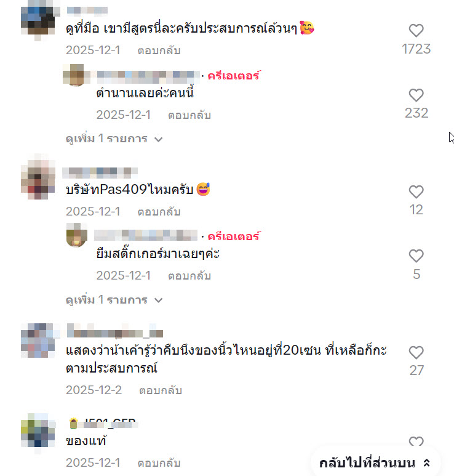This screenshot has width=454, height=476.
Task: Click 'กลับไปที่ส่วนบน' back to top button
Action: coord(375,463)
